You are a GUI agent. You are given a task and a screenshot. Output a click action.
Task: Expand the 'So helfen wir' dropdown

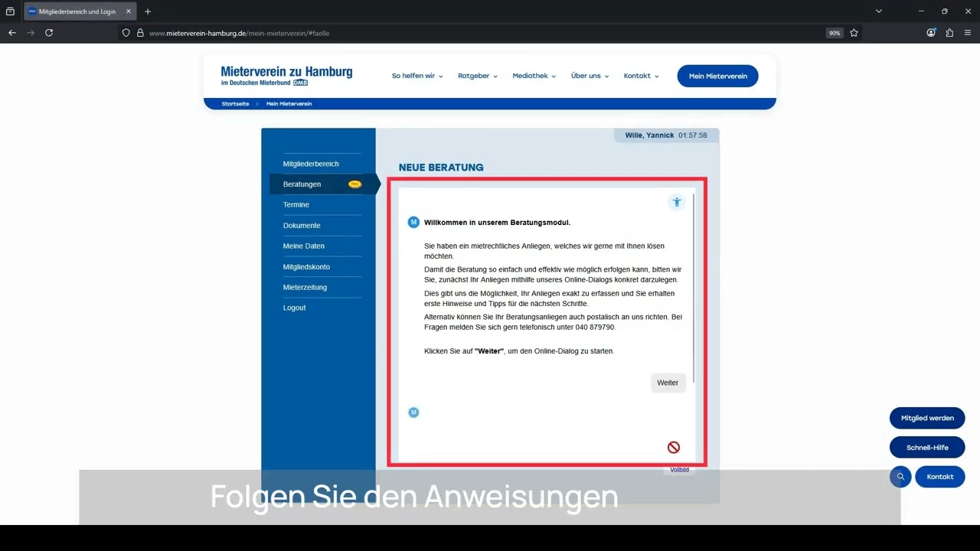pyautogui.click(x=417, y=76)
